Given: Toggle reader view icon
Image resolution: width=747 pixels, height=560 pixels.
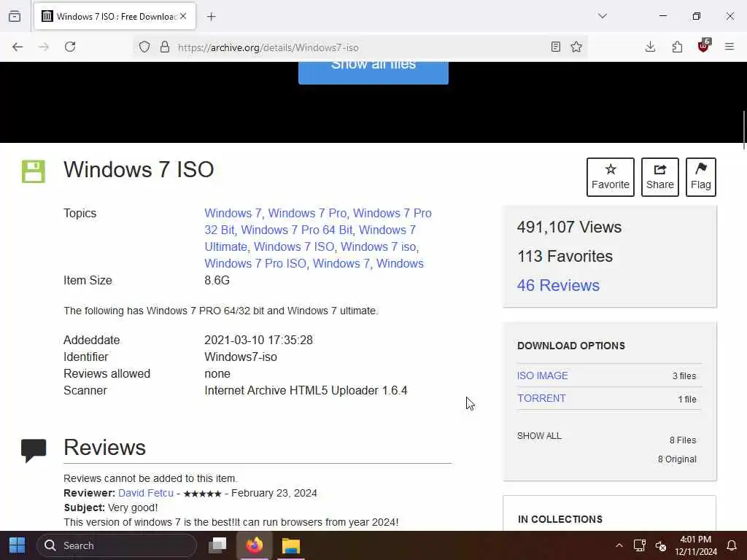Looking at the screenshot, I should point(555,47).
